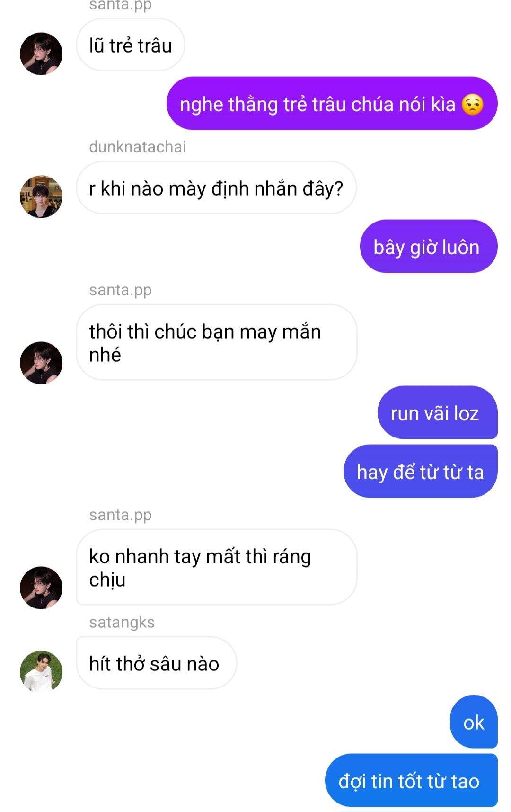The image size is (511, 812).
Task: Tap the unamused face emoji in purple message
Action: [472, 104]
